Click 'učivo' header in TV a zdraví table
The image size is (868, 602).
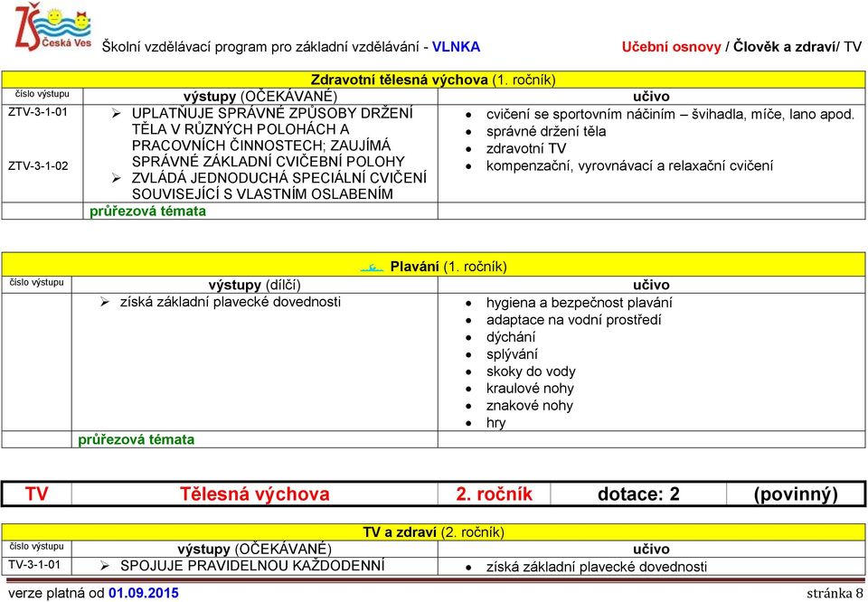click(652, 549)
